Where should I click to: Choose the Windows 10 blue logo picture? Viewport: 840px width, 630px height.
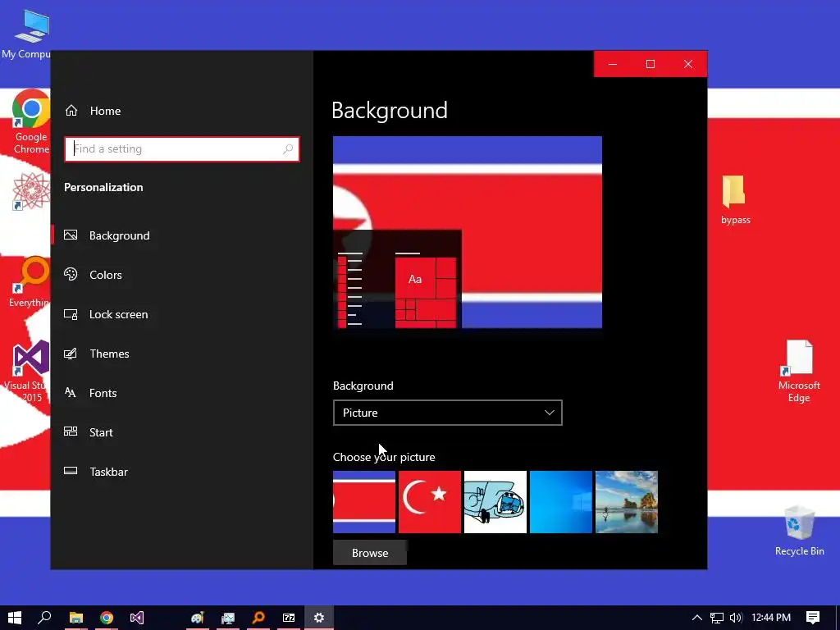point(561,502)
